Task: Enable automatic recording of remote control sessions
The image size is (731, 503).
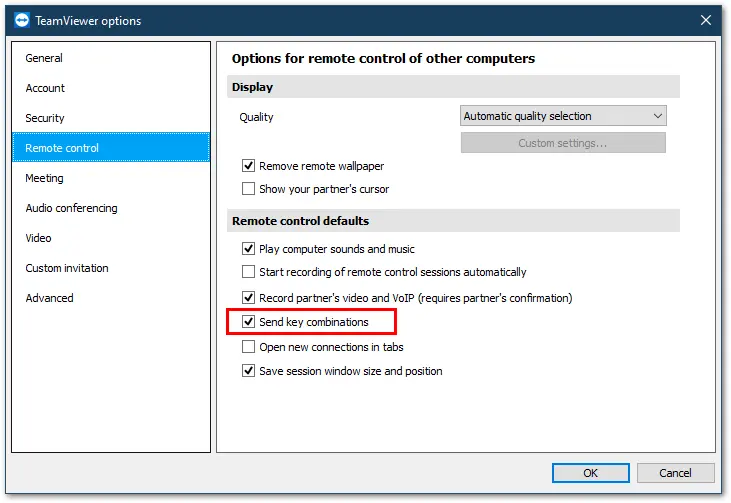Action: click(x=248, y=271)
